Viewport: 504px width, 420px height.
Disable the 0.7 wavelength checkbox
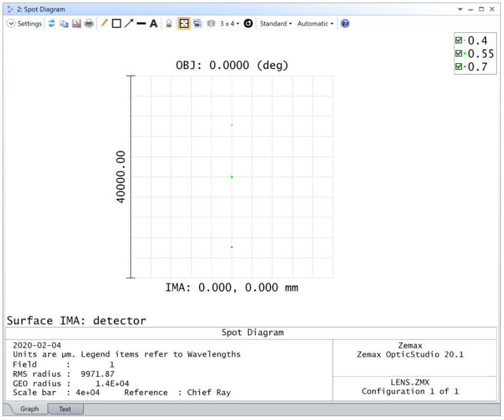459,67
